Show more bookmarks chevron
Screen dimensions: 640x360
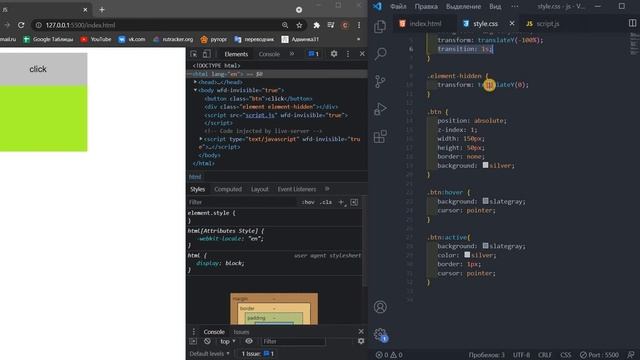pyautogui.click(x=358, y=39)
